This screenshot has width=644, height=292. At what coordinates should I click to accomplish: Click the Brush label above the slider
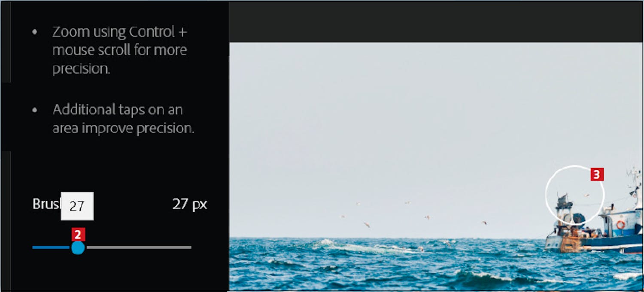(46, 204)
